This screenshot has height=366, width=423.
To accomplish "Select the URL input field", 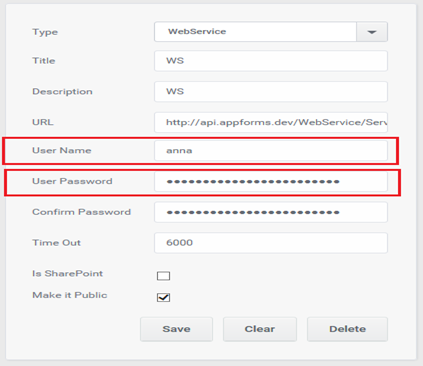I will point(271,122).
